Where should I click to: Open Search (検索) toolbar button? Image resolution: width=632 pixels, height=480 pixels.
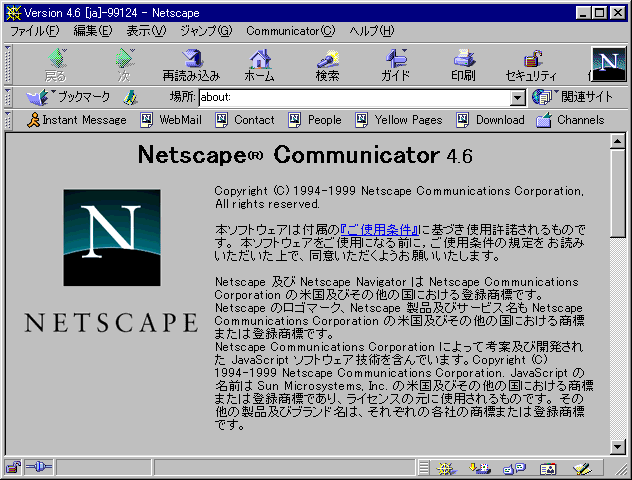point(327,65)
